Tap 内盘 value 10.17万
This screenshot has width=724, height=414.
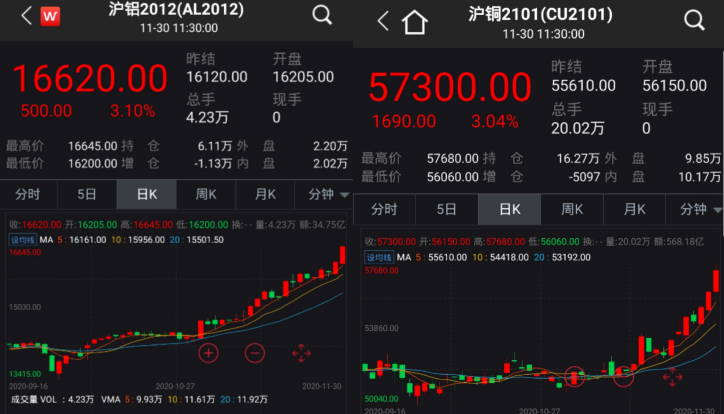699,177
